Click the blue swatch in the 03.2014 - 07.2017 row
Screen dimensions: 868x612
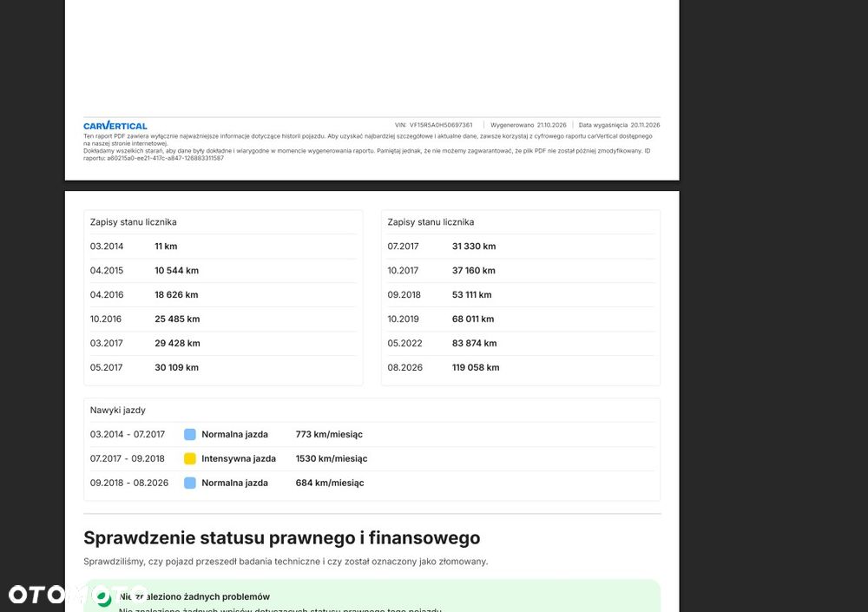(x=190, y=434)
